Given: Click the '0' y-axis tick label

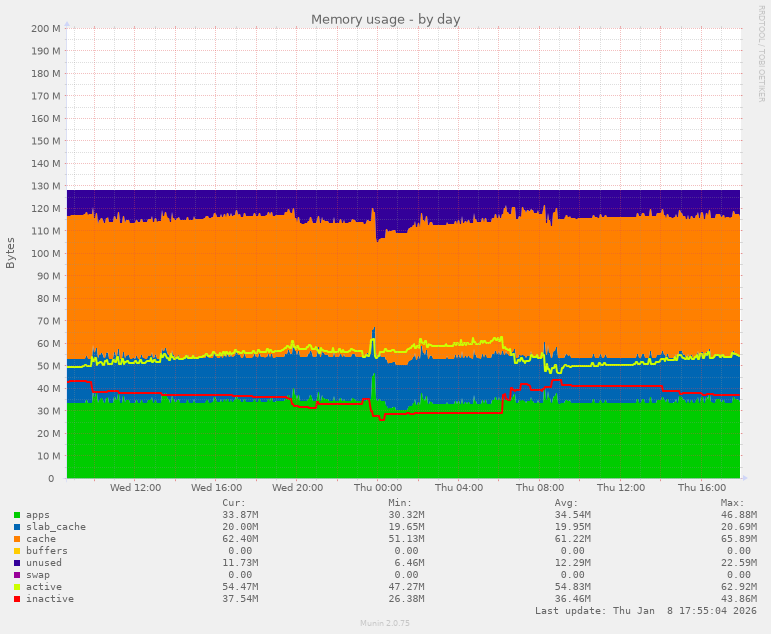Looking at the screenshot, I should (51, 479).
